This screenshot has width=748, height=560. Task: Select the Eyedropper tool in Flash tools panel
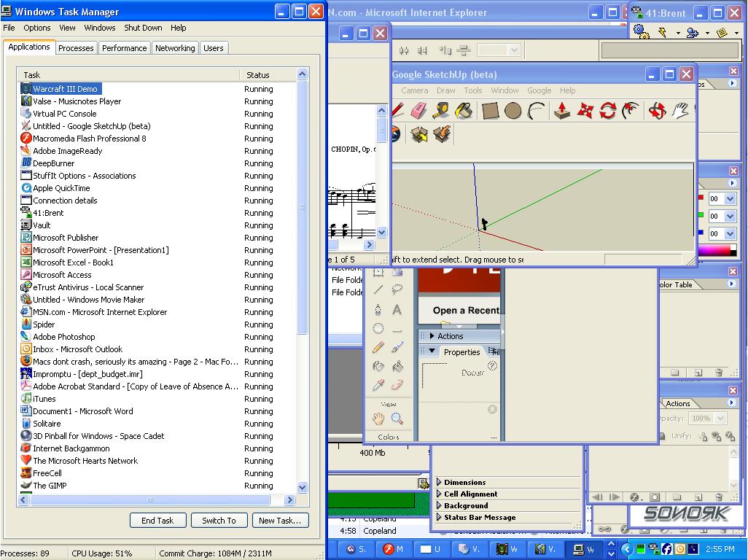click(378, 385)
